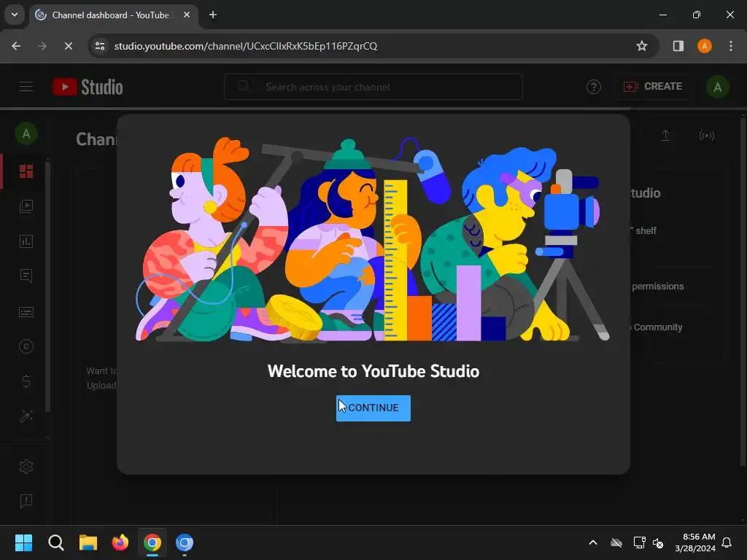
Task: View site information icon in address bar
Action: pyautogui.click(x=99, y=46)
